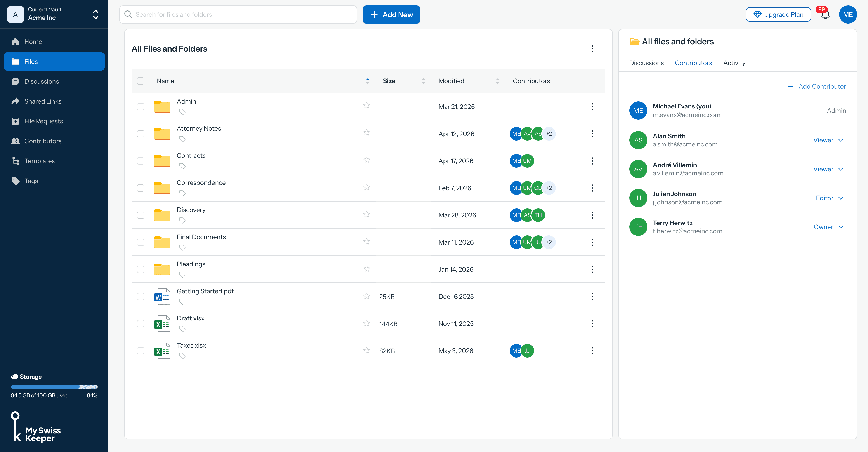
Task: Open File Requests in the sidebar
Action: point(54,121)
